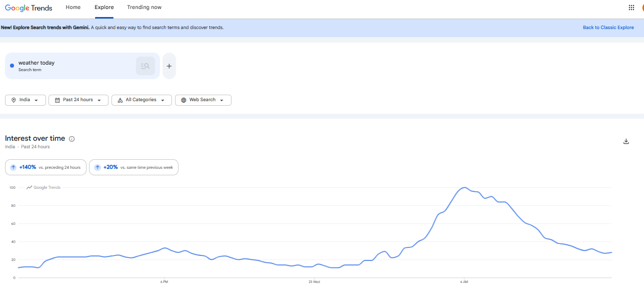Open the Web Search type dropdown
Viewport: 644px width, 288px height.
203,100
